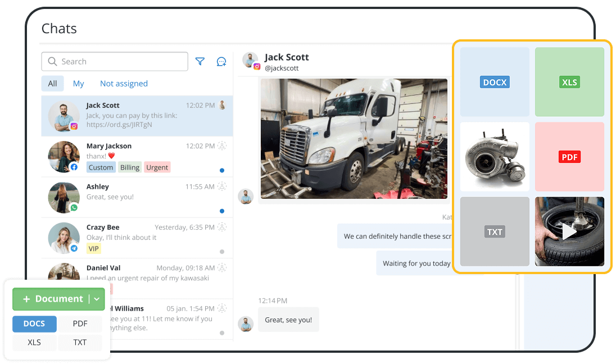The image size is (616, 364).
Task: Open the chat filter funnel icon
Action: pos(200,61)
